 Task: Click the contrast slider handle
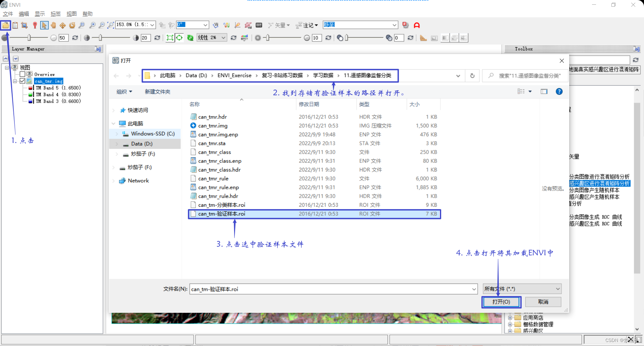100,38
